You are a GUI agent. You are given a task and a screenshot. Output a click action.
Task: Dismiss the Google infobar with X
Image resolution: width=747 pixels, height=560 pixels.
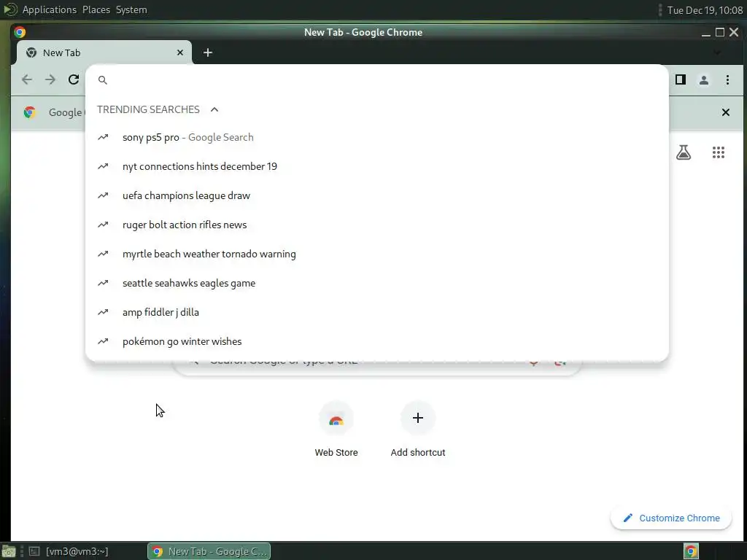pyautogui.click(x=726, y=112)
